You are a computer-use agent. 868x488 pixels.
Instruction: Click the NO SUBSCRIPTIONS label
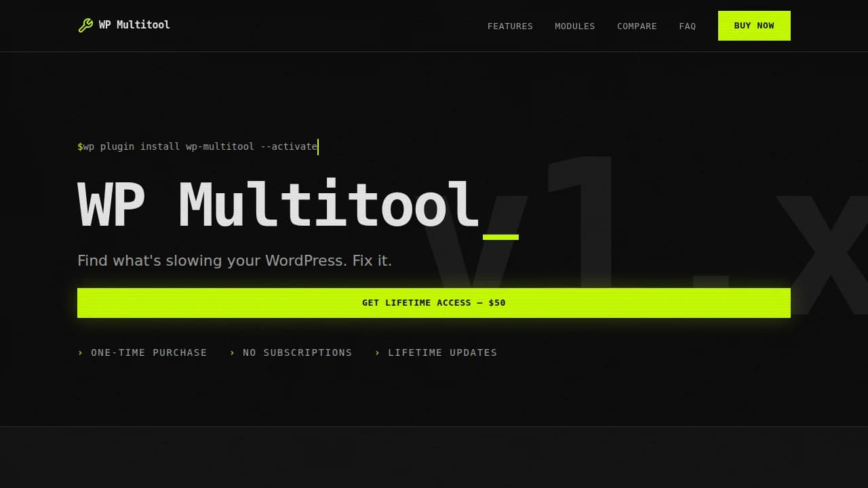point(297,352)
